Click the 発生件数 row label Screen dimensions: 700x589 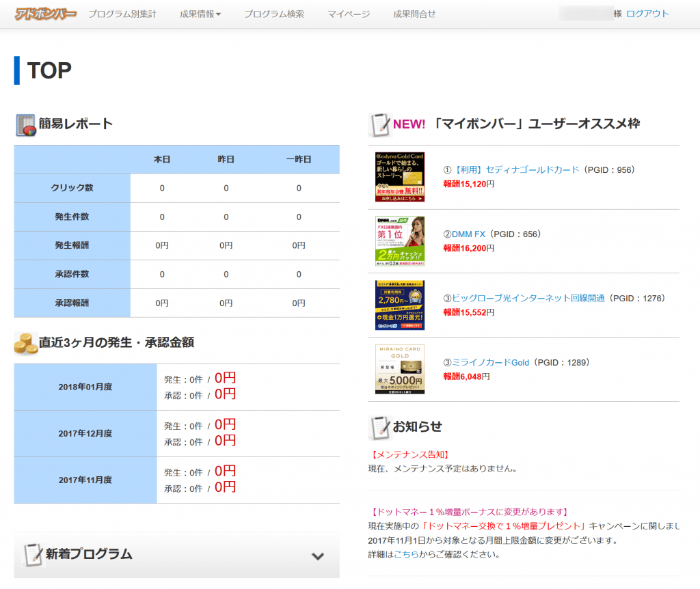pyautogui.click(x=72, y=217)
